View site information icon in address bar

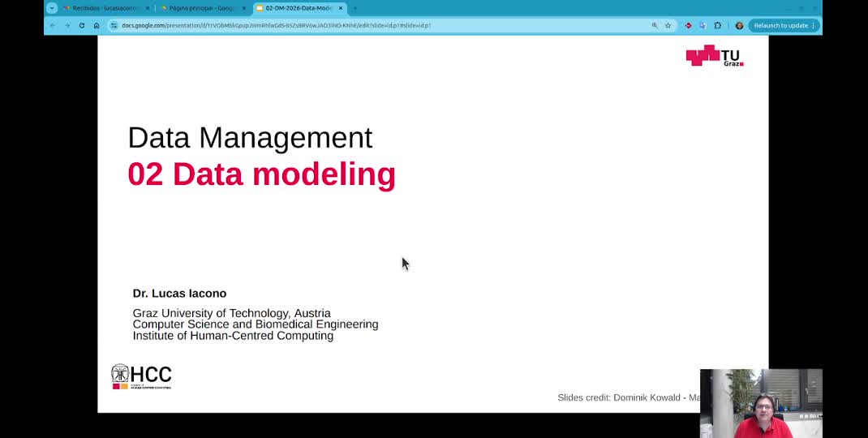114,25
